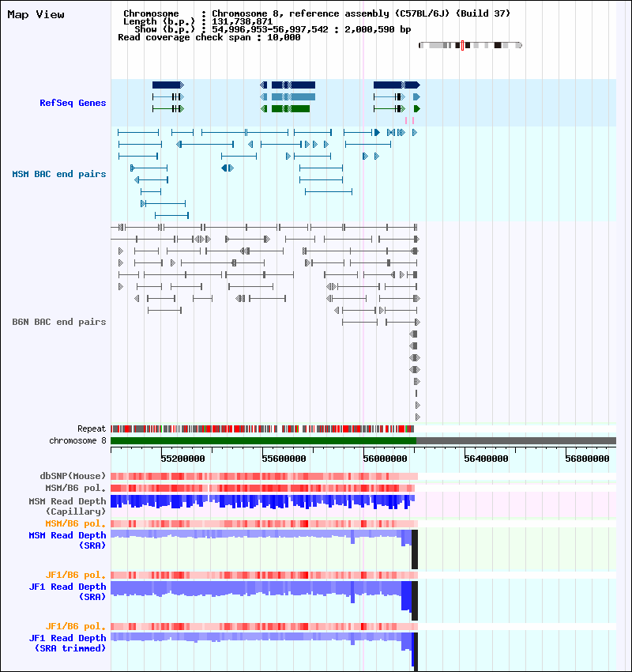Click the 55600000 ruler label

click(x=284, y=459)
